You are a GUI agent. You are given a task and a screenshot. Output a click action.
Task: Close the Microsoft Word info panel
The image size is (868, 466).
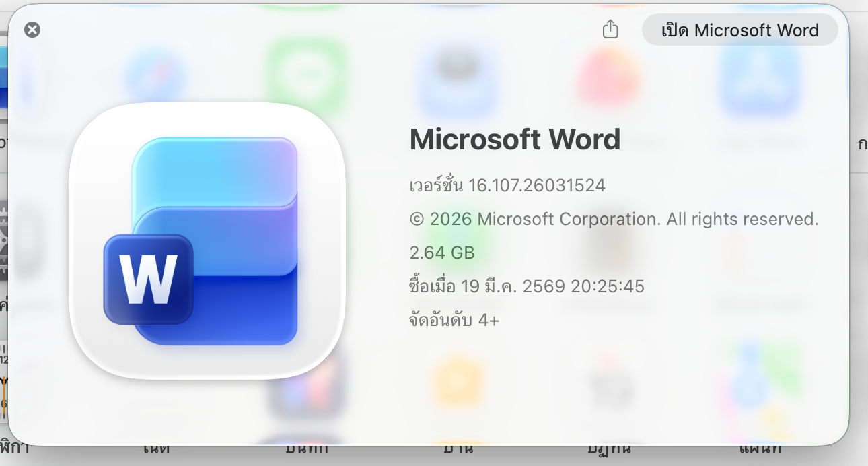[32, 30]
